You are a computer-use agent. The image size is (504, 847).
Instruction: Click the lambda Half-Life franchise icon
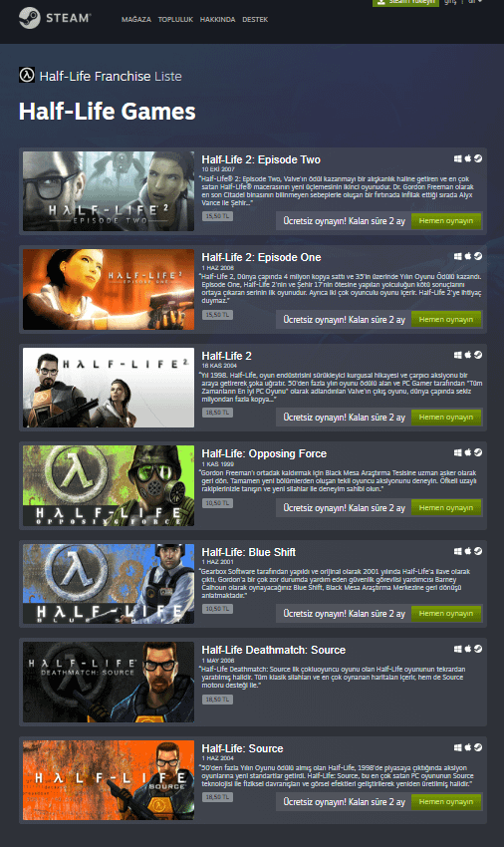(27, 75)
